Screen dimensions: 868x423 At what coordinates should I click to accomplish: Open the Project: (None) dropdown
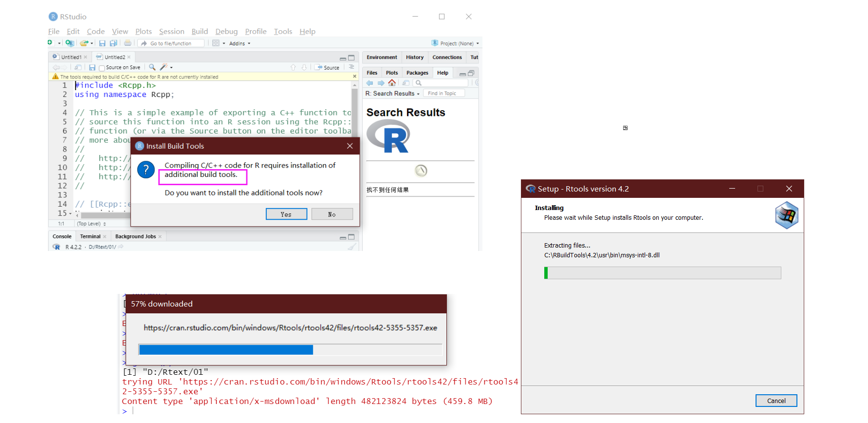click(x=455, y=43)
